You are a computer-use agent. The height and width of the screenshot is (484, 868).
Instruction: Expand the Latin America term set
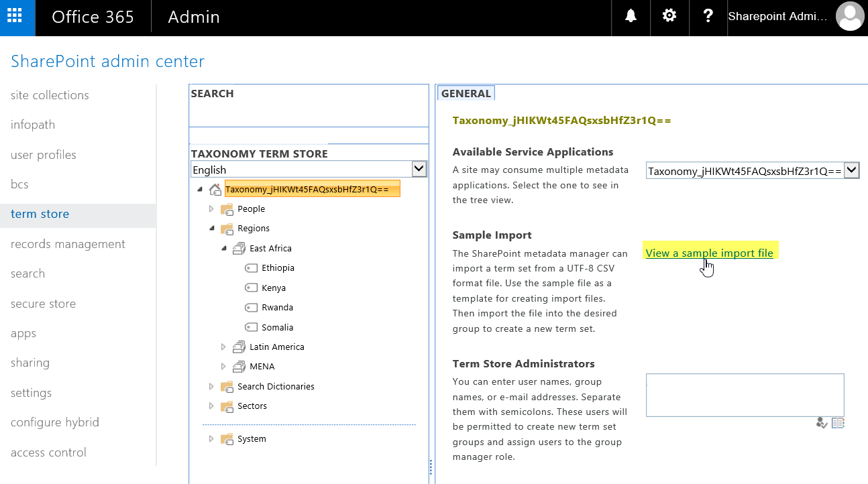coord(223,347)
